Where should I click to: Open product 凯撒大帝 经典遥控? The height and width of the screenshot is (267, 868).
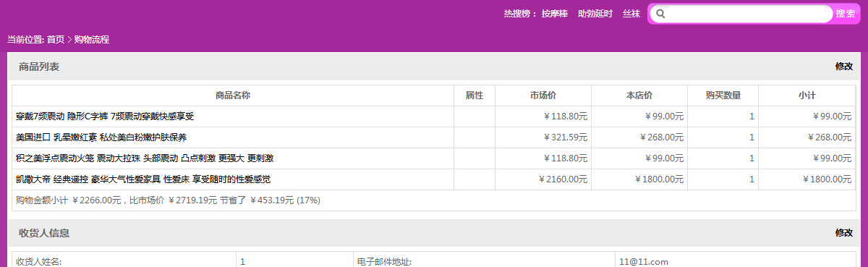coord(143,179)
